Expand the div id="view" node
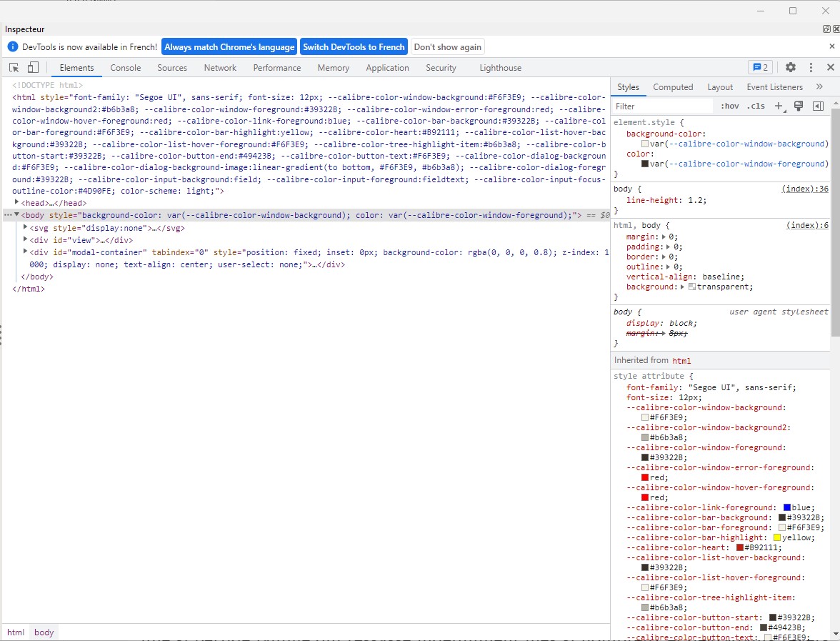 [x=26, y=240]
